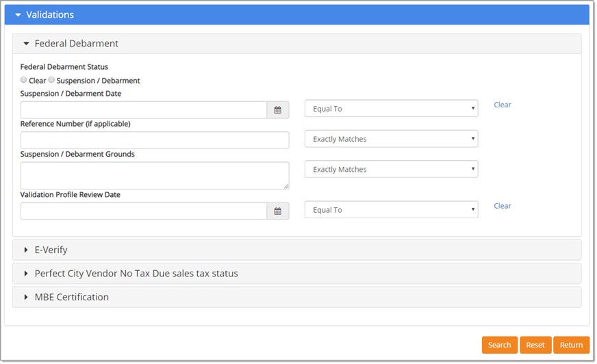Viewport: 597px width, 364px height.
Task: Collapse the Federal Debarment section arrow
Action: [26, 44]
